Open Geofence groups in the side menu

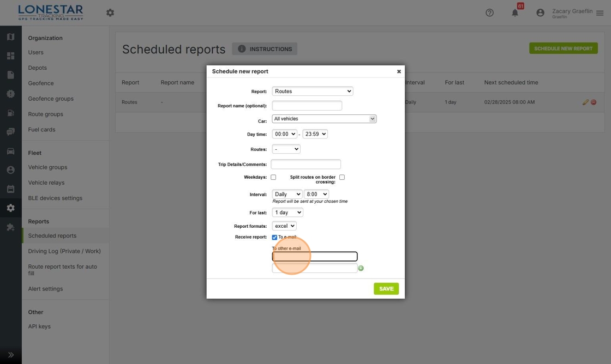coord(51,99)
